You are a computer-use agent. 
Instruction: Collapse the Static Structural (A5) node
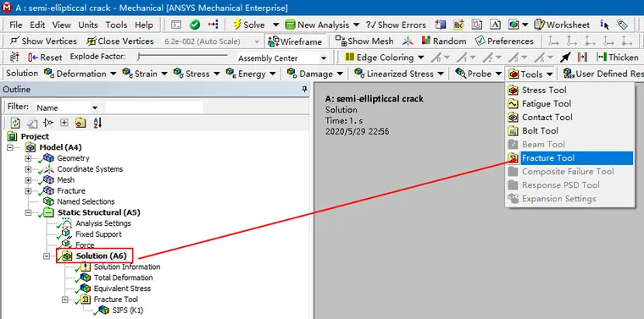coord(28,212)
